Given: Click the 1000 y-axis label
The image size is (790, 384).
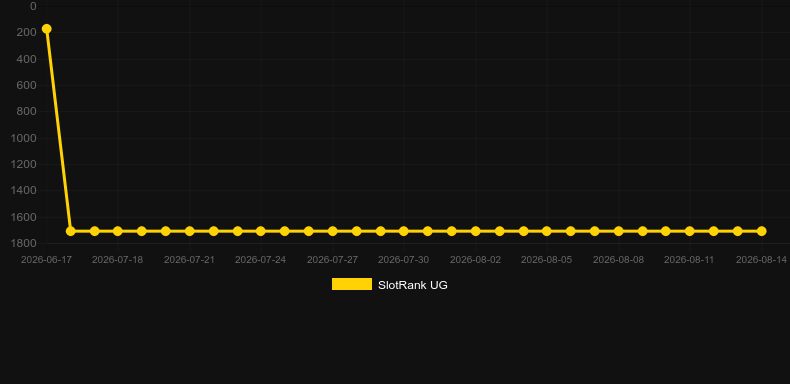Looking at the screenshot, I should click(24, 138).
